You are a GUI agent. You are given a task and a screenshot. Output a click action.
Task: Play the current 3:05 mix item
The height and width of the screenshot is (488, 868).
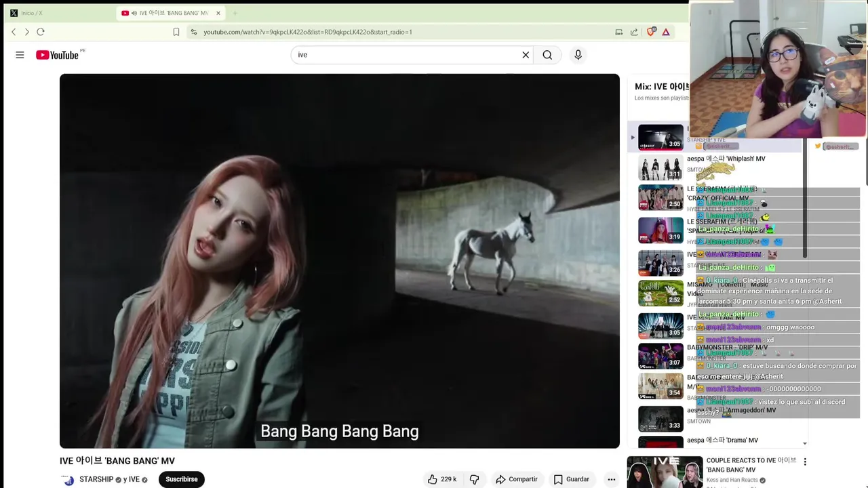[660, 137]
